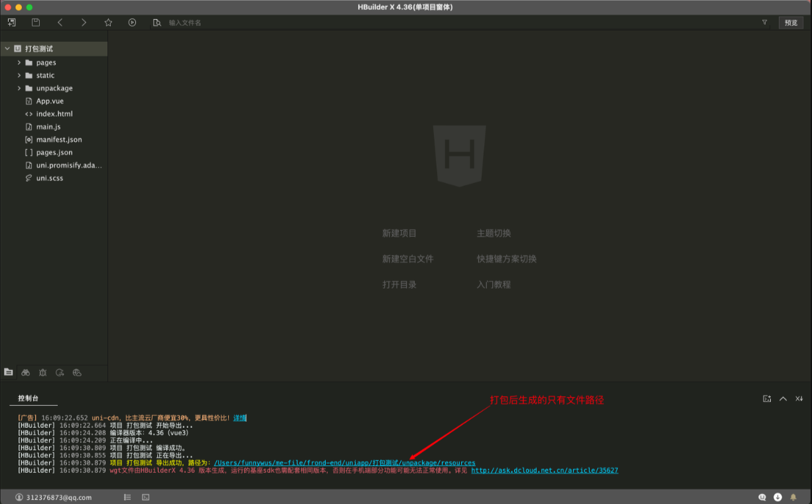The image size is (812, 504).
Task: Click the chat feedback icon in status bar
Action: (763, 497)
